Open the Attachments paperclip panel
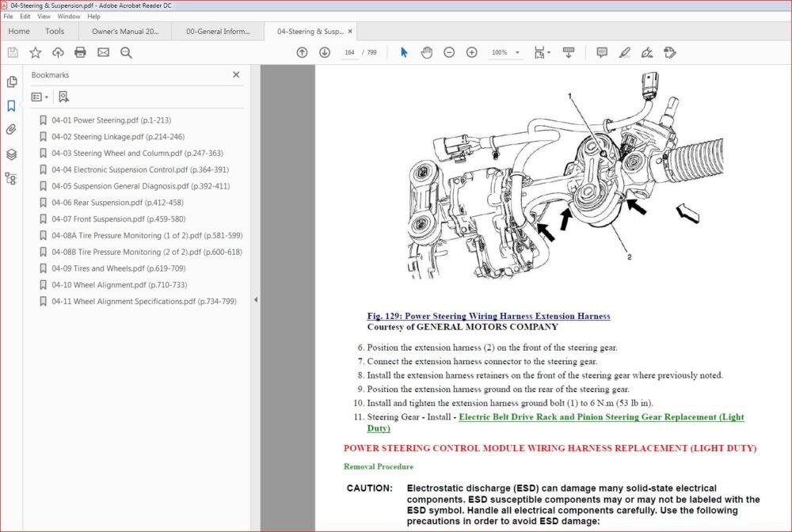Image resolution: width=792 pixels, height=532 pixels. tap(12, 130)
